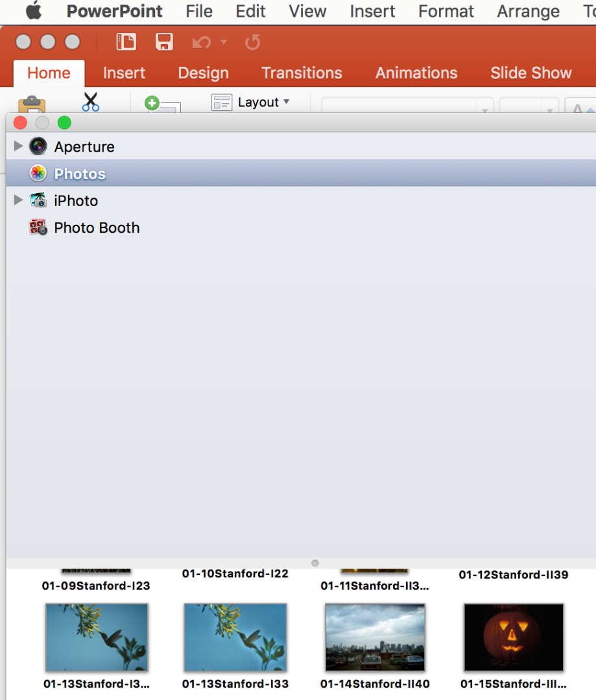Click the iPhoto icon
596x700 pixels.
pos(38,200)
